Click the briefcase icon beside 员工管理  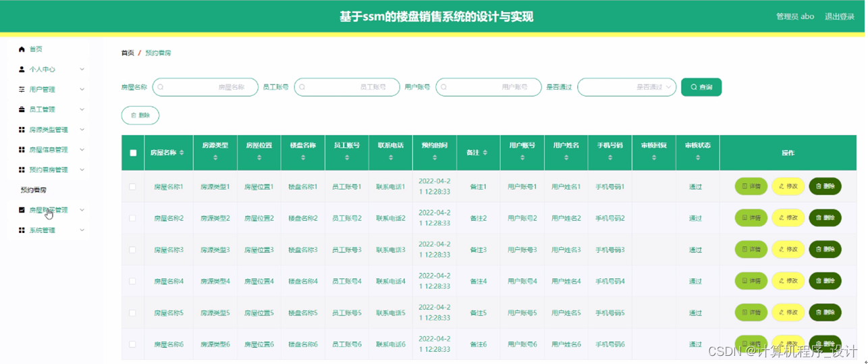[x=22, y=109]
